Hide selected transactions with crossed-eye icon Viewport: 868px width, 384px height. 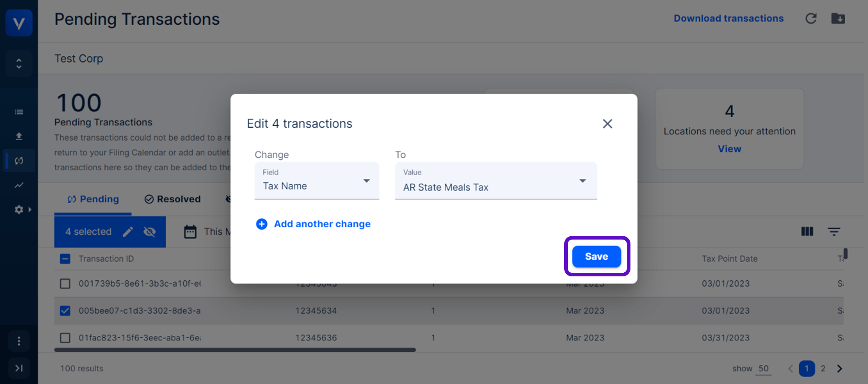[150, 231]
